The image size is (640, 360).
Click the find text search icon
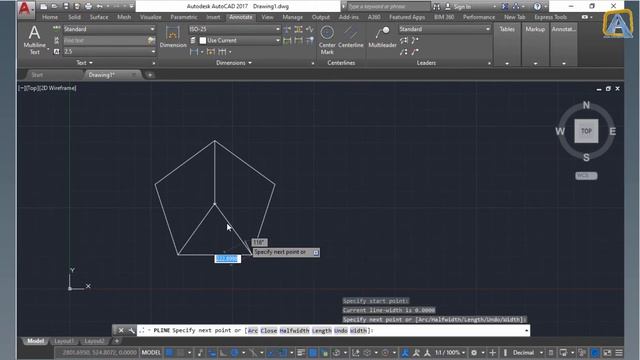[x=151, y=40]
